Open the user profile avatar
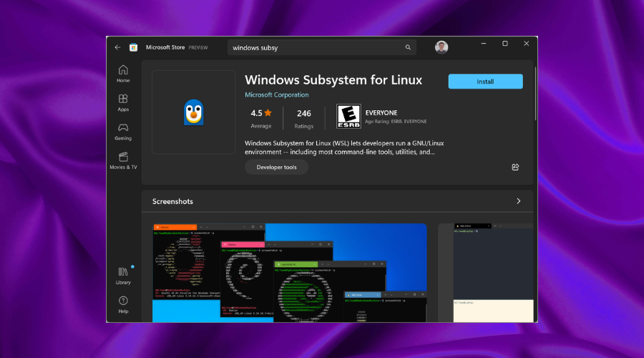The image size is (644, 358). click(x=441, y=47)
